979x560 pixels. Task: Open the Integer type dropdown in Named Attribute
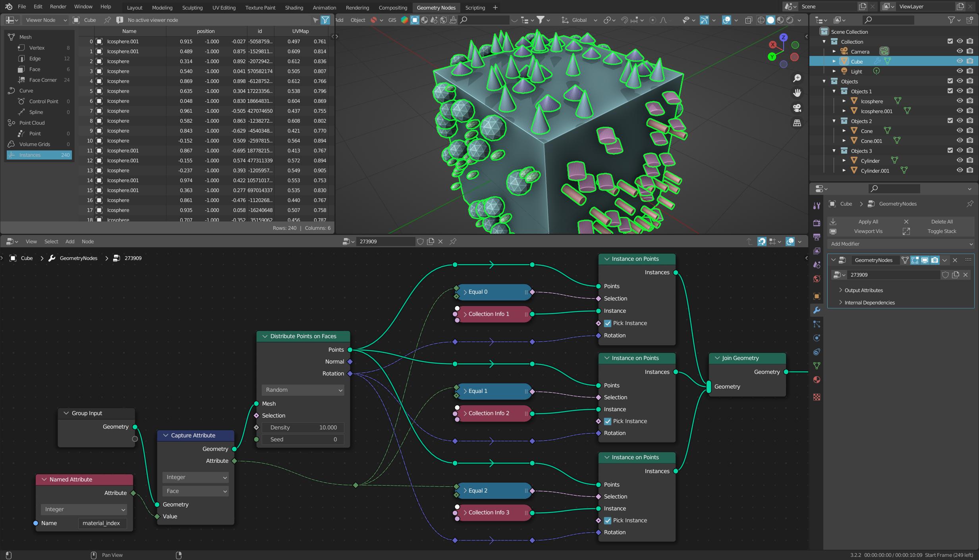pyautogui.click(x=84, y=509)
